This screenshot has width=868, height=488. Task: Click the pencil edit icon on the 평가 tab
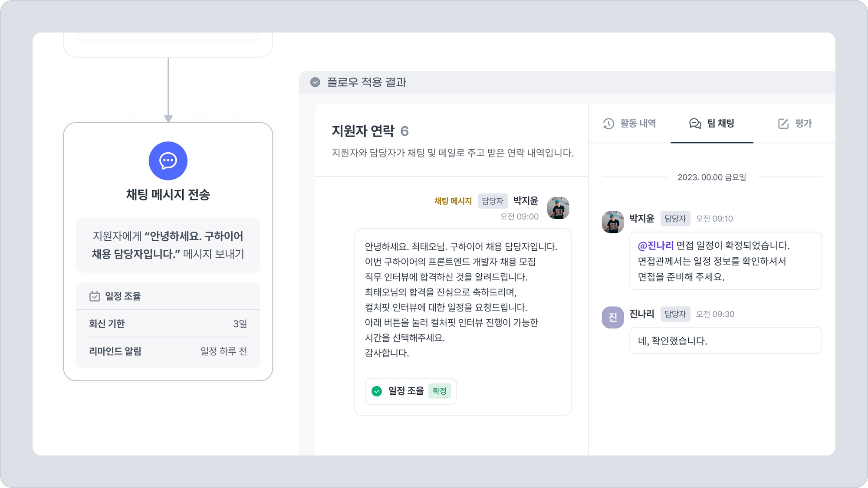pyautogui.click(x=783, y=124)
